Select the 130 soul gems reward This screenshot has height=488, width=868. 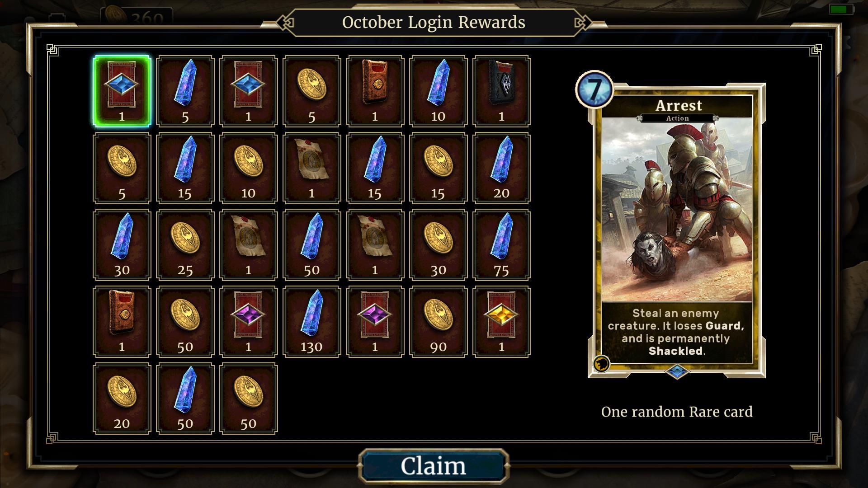tap(311, 321)
